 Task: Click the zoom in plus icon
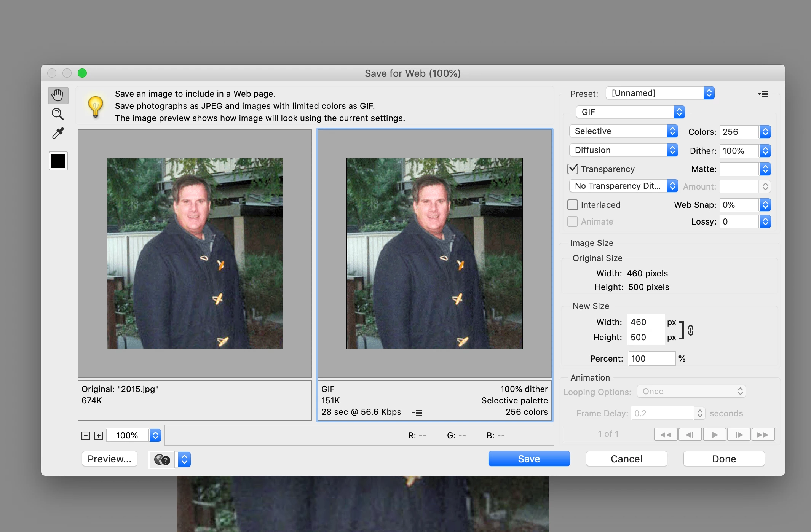[x=99, y=436]
